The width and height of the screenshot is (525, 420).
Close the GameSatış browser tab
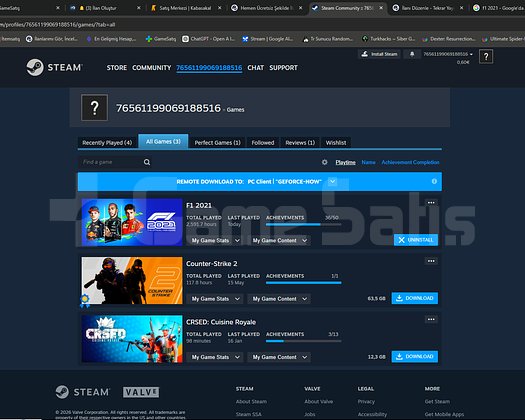(x=58, y=8)
